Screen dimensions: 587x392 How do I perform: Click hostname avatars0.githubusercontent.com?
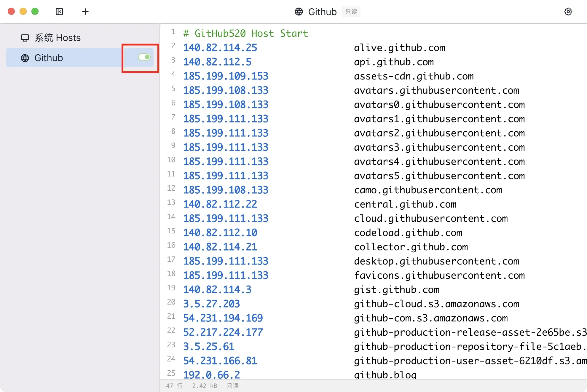pyautogui.click(x=439, y=104)
